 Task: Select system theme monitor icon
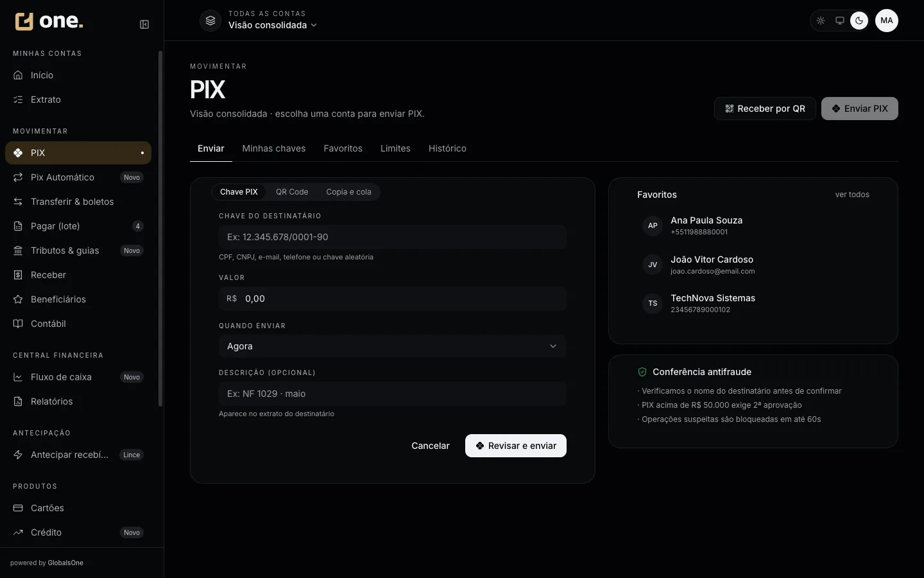[x=839, y=21]
